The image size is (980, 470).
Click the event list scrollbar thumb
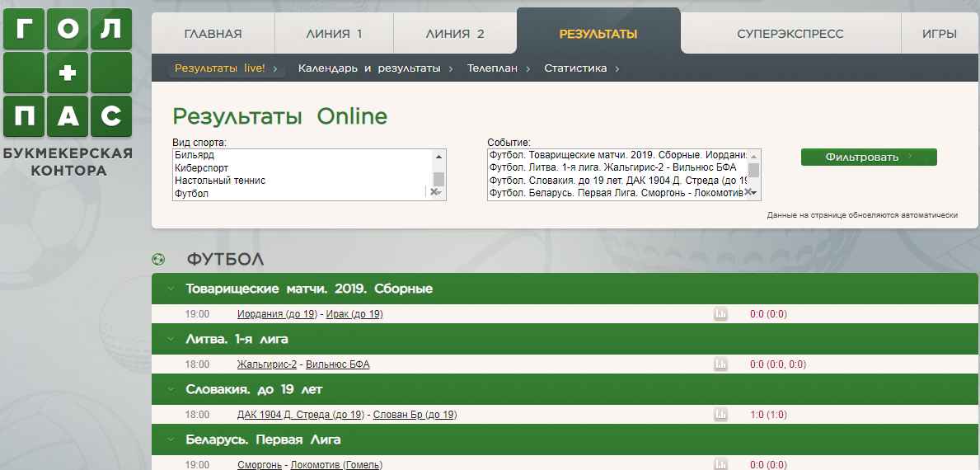[753, 171]
